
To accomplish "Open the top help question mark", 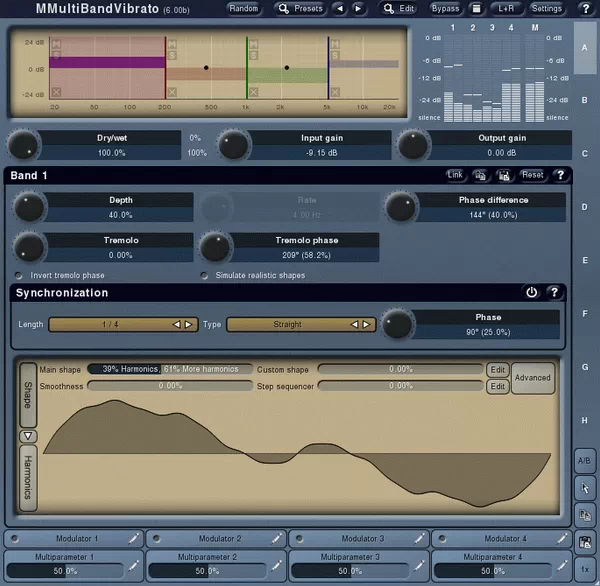I will (x=585, y=8).
